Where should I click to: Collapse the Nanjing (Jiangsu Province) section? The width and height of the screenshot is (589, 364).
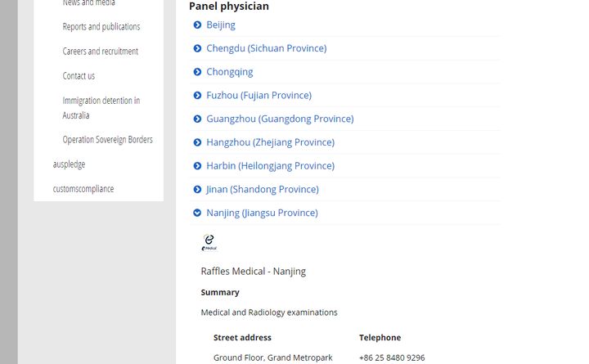[x=262, y=213]
